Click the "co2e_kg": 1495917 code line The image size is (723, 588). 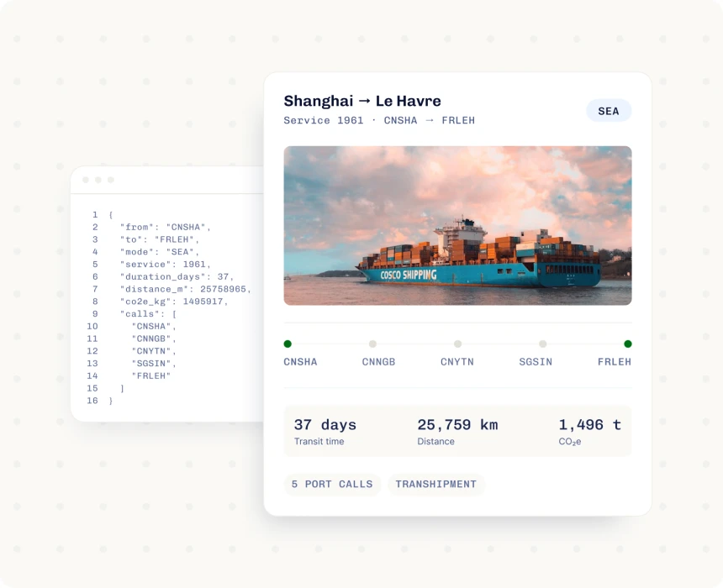pos(174,302)
